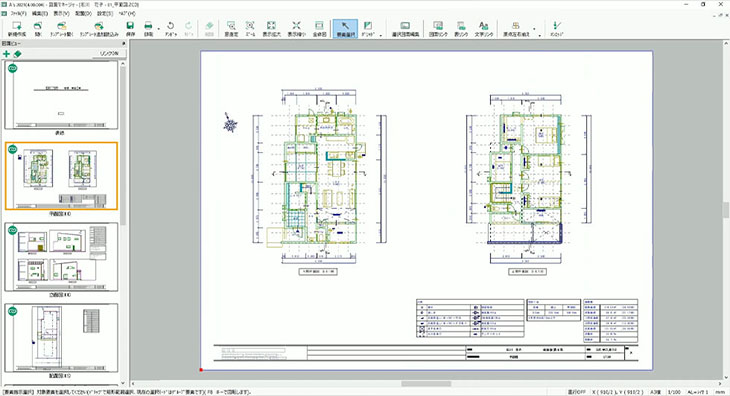
Task: Click the Redraw view toolbar icon
Action: point(231,28)
